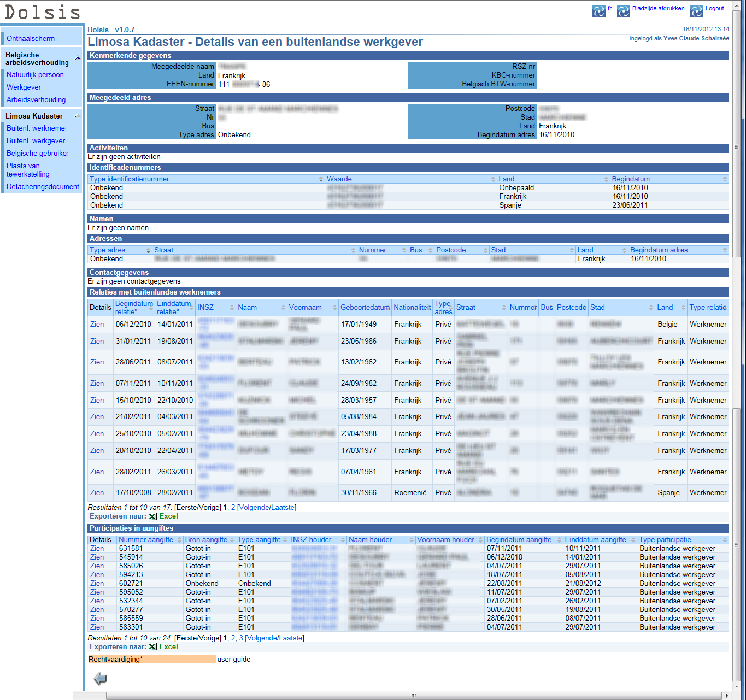746x700 pixels.
Task: Go to Natuurlijk persoon in the sidebar
Action: click(35, 74)
